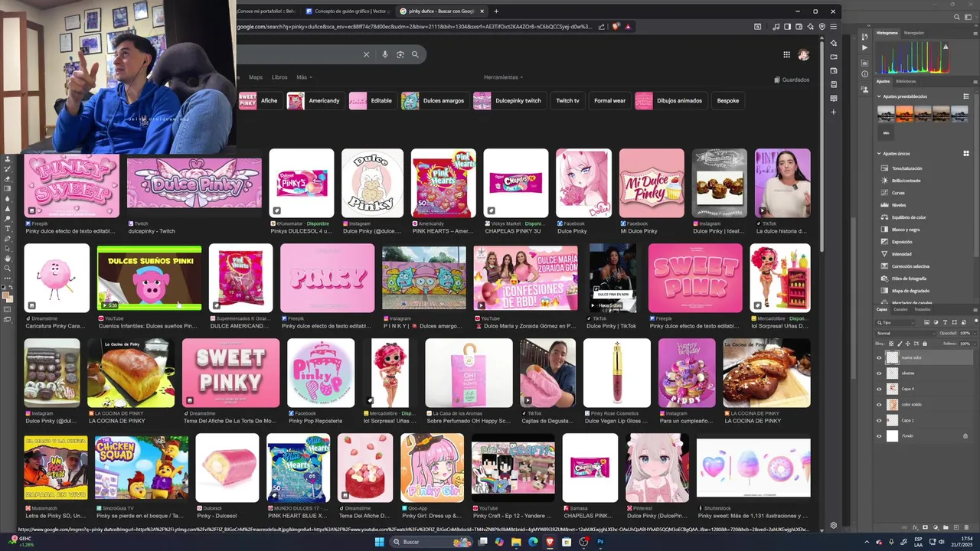980x551 pixels.
Task: Hide the 'nueva subs' layer
Action: tap(879, 357)
